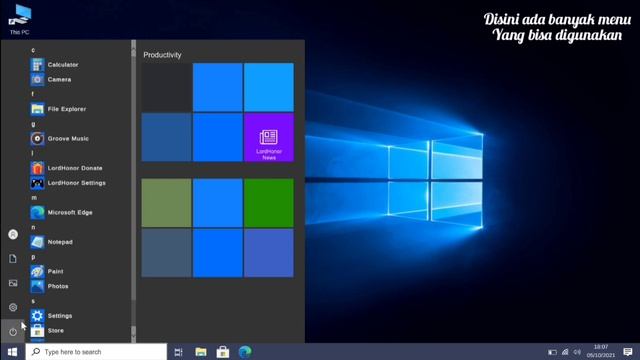640x360 pixels.
Task: Click in the taskbar search box
Action: click(x=96, y=352)
